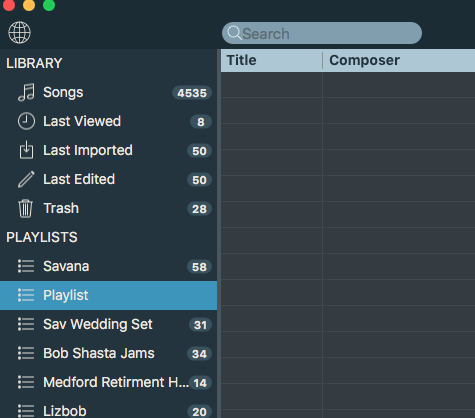Select the Sav Wedding Set playlist
The image size is (475, 418).
108,324
